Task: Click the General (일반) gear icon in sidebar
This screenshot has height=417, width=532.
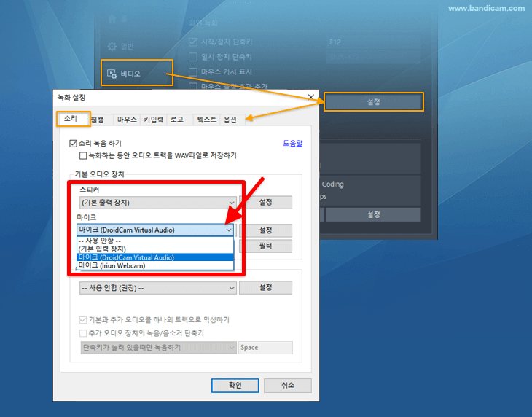Action: [x=112, y=45]
